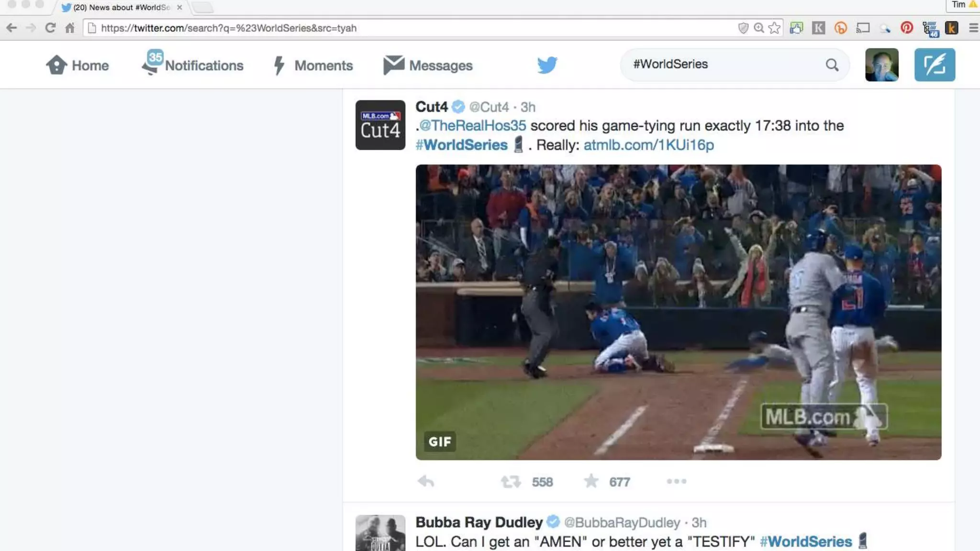Open the atmlb.com/1KUi16p link
980x551 pixels.
(x=648, y=145)
